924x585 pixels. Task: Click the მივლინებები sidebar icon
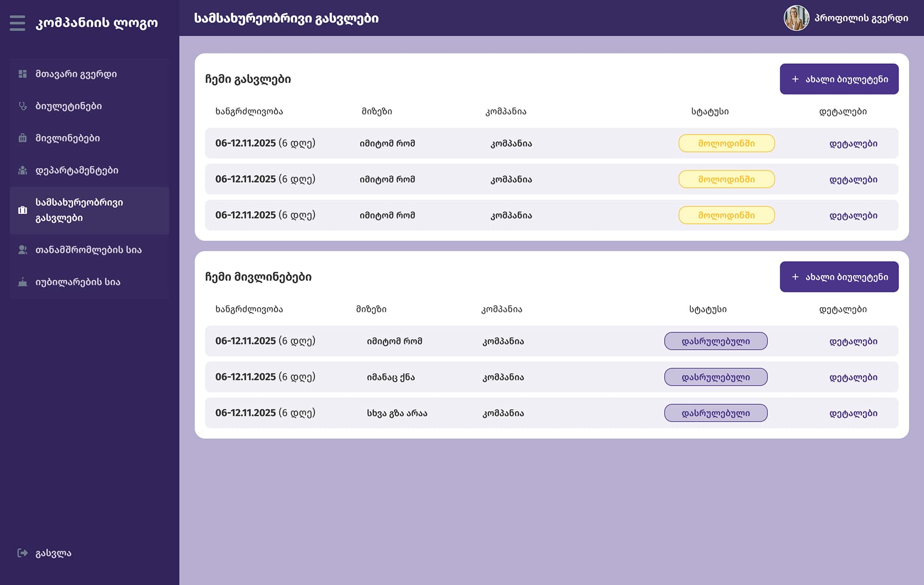23,138
